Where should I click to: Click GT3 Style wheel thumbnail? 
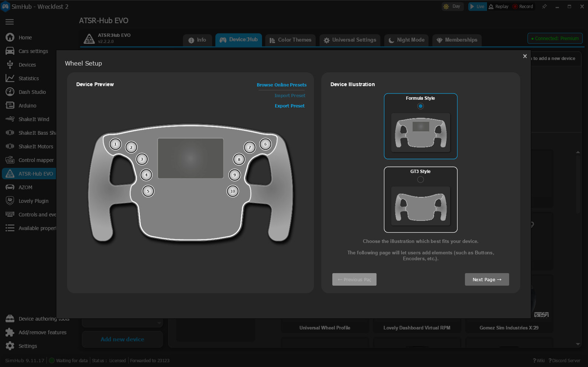[x=421, y=206]
